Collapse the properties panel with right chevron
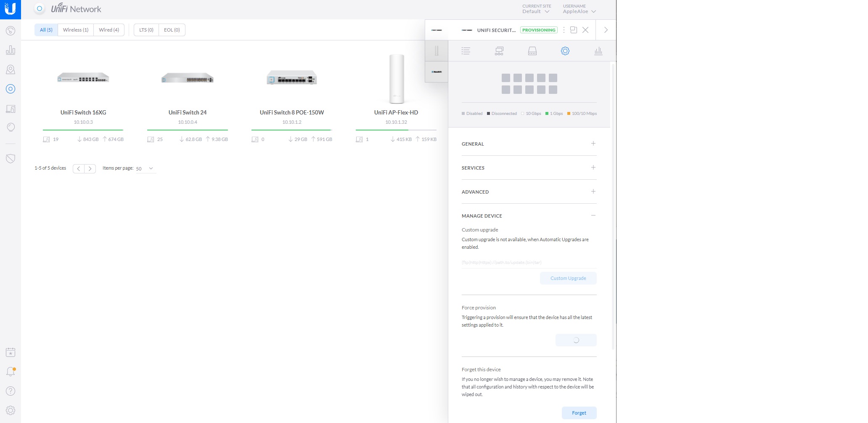This screenshot has height=423, width=868. tap(606, 30)
